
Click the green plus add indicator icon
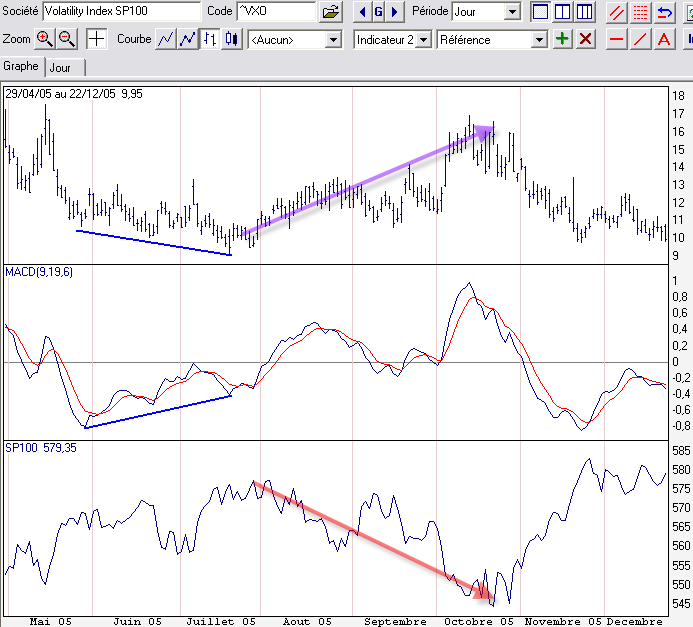[563, 39]
